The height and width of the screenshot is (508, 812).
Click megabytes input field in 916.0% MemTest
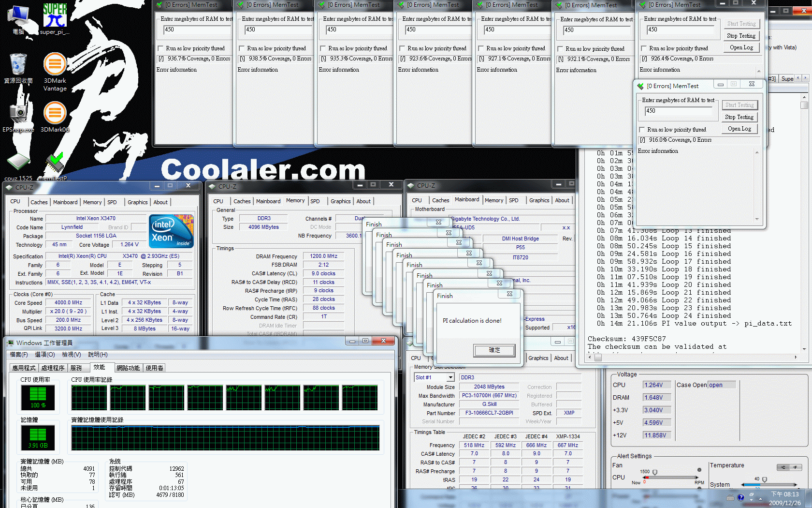(x=678, y=111)
